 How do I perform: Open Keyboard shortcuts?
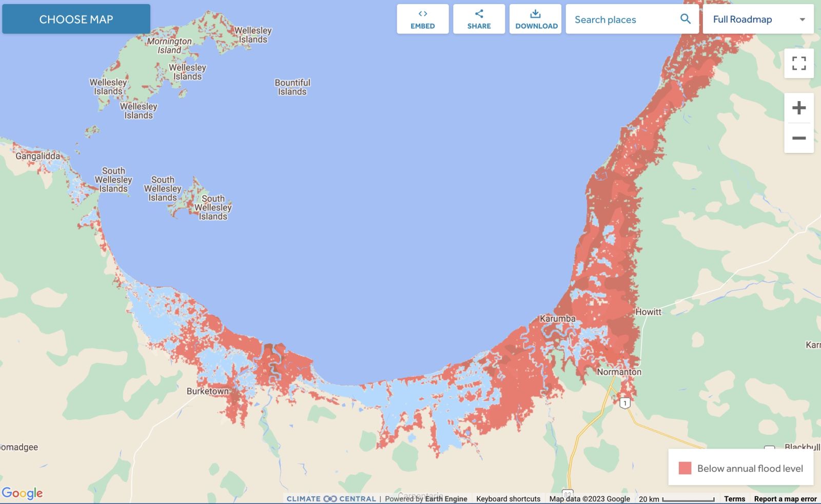[x=508, y=499]
